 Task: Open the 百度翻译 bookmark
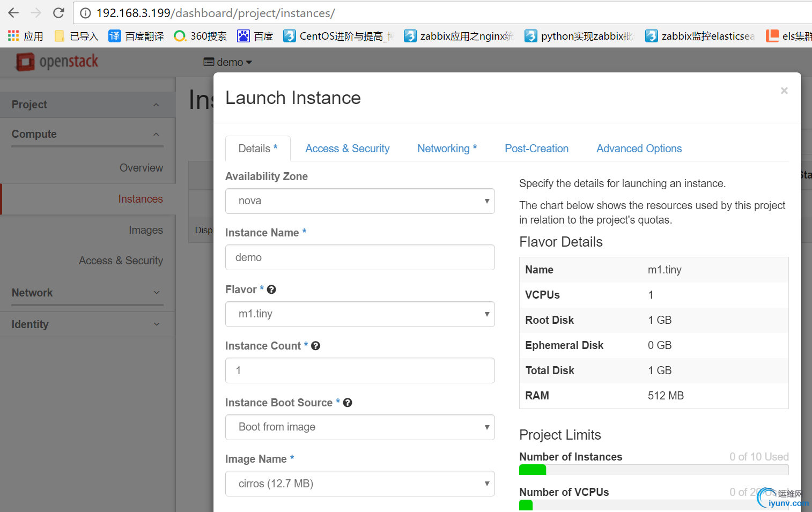point(136,36)
